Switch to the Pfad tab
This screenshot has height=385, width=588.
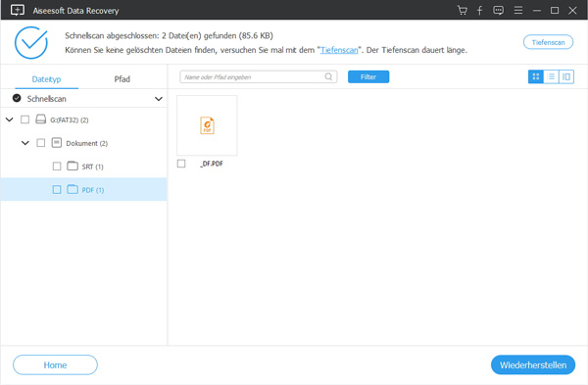tap(122, 79)
